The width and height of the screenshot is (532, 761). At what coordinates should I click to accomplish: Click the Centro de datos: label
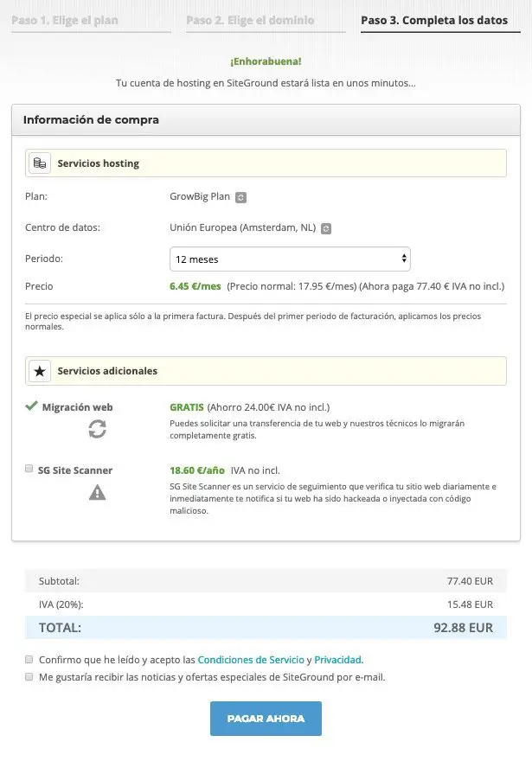point(62,227)
